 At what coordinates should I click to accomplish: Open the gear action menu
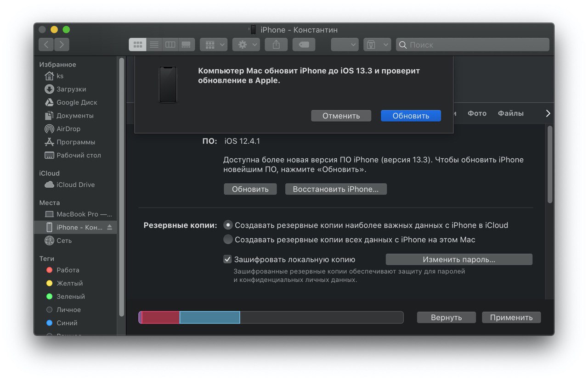[x=246, y=45]
